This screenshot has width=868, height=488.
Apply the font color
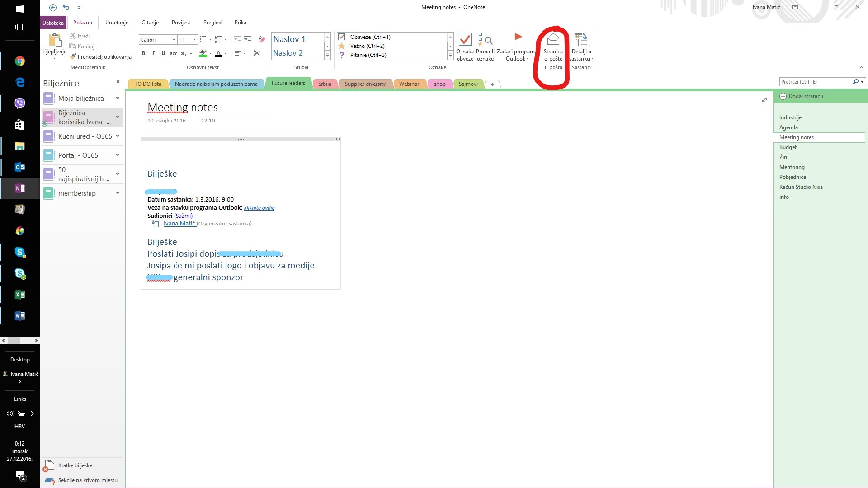pos(218,53)
